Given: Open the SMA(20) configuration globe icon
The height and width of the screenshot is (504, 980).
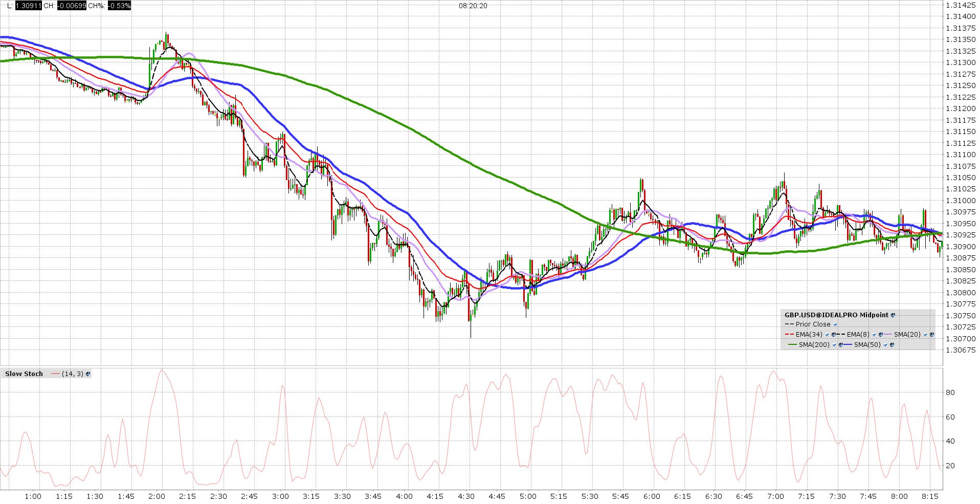Looking at the screenshot, I should coord(932,335).
